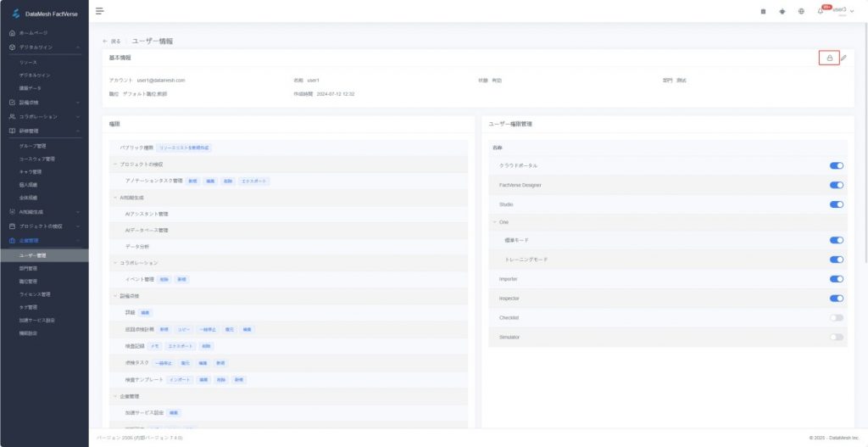Click the back arrow labeled 戻る
The width and height of the screenshot is (868, 447).
[x=111, y=41]
